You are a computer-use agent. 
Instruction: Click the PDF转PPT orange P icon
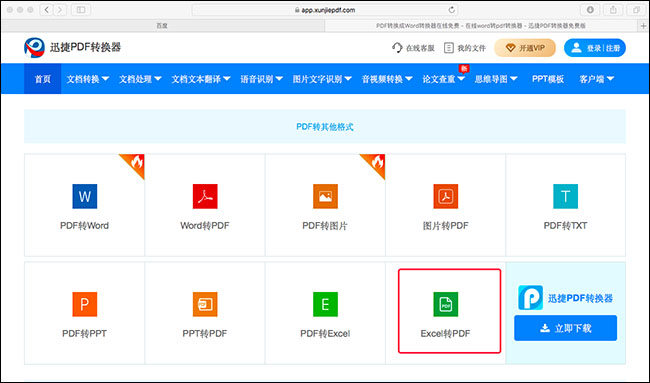click(85, 304)
